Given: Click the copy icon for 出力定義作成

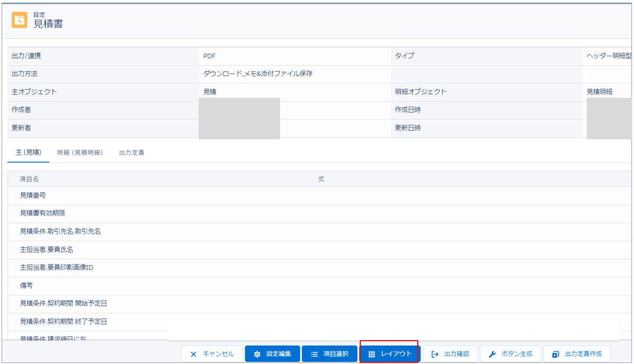Looking at the screenshot, I should (555, 354).
